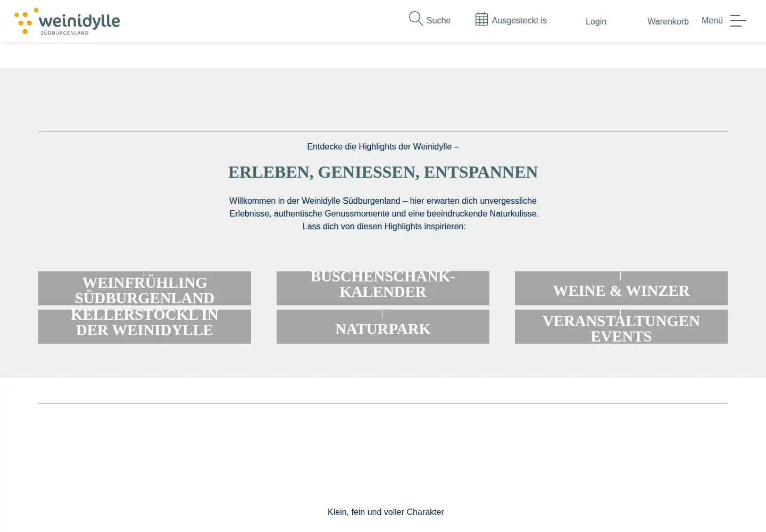Select the Naturpark tile
Image resolution: width=766 pixels, height=532 pixels.
(x=383, y=327)
